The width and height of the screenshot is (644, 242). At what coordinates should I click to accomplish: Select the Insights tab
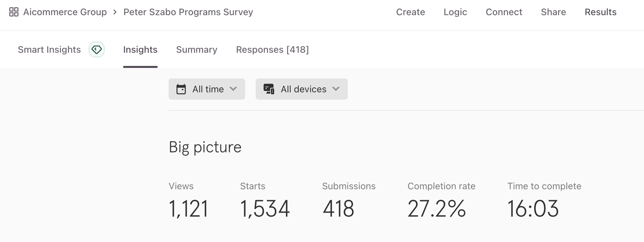140,49
